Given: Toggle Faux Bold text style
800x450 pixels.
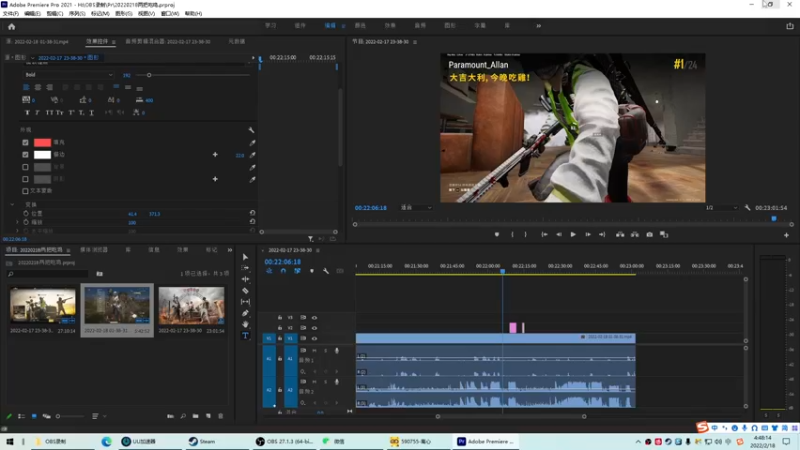Looking at the screenshot, I should (x=27, y=113).
